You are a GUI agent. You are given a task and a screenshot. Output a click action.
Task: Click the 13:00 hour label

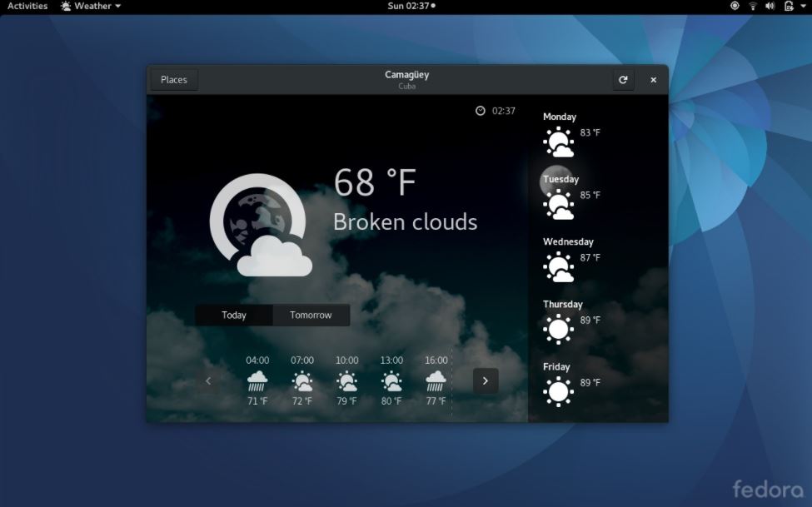coord(391,360)
